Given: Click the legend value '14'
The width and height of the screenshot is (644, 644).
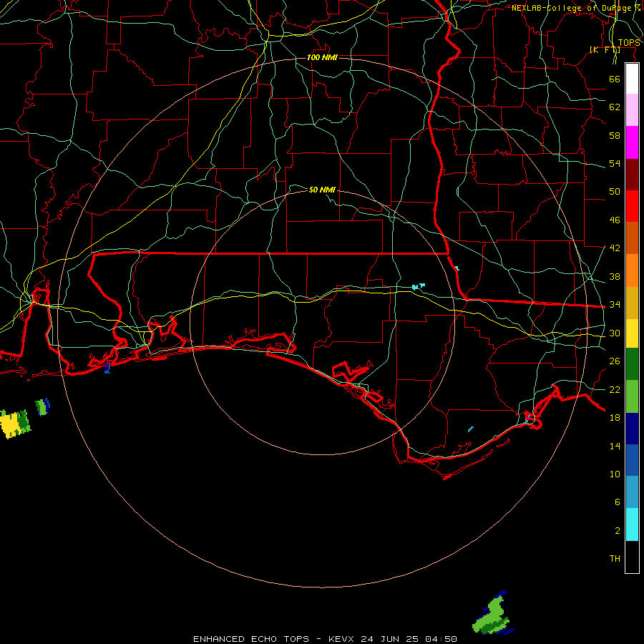Looking at the screenshot, I should tap(615, 446).
